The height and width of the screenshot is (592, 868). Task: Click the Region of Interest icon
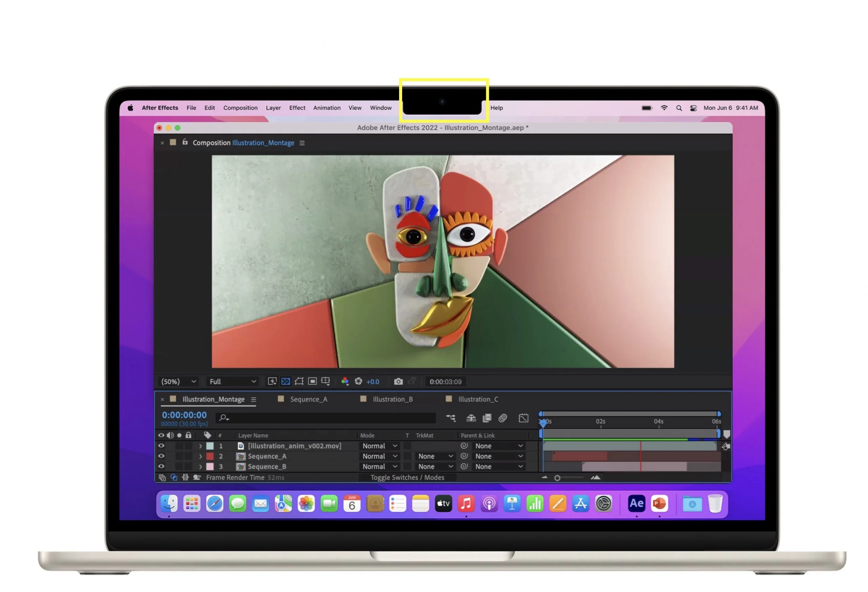pyautogui.click(x=312, y=381)
